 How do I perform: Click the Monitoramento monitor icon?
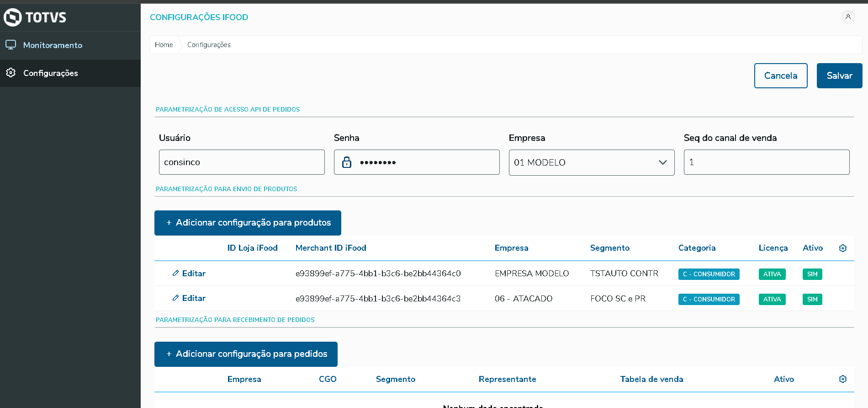[x=11, y=45]
